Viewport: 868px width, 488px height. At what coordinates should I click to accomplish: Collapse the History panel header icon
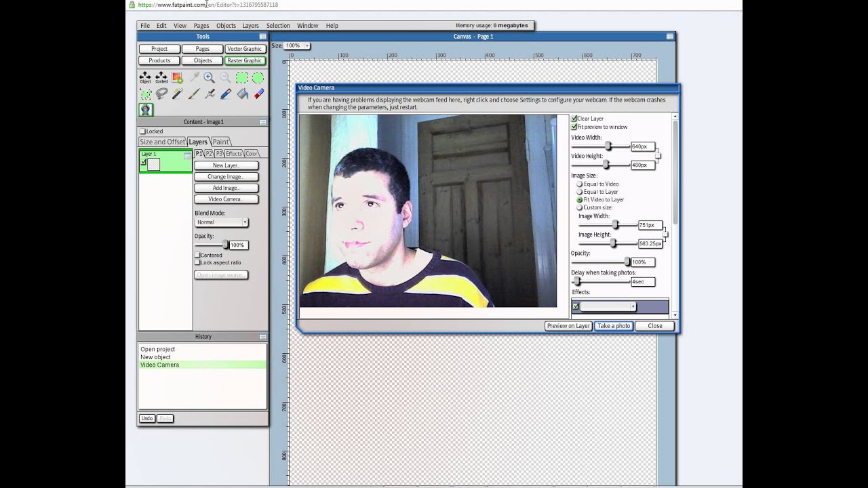click(262, 337)
